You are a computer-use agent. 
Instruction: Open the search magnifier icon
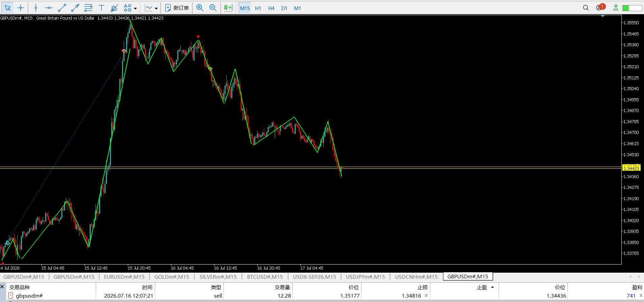[x=586, y=8]
